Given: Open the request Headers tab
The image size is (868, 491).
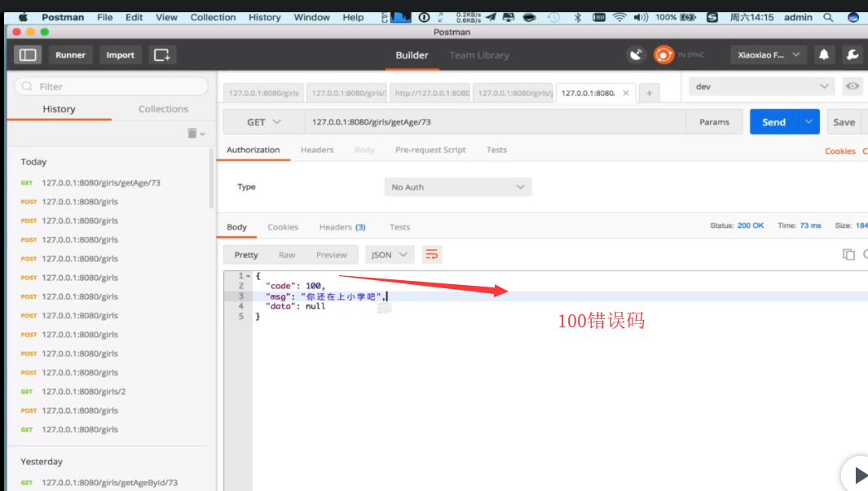Looking at the screenshot, I should point(317,150).
